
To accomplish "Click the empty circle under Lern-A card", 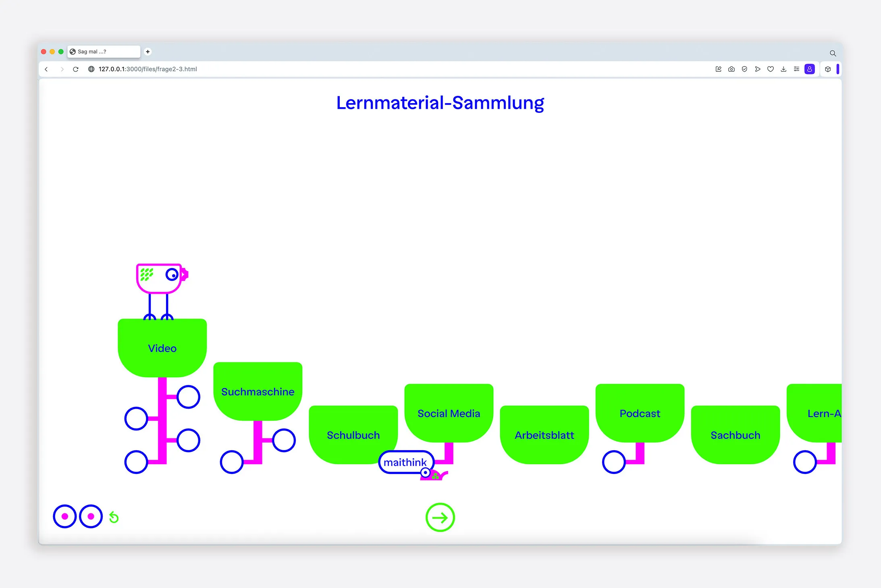I will (805, 462).
